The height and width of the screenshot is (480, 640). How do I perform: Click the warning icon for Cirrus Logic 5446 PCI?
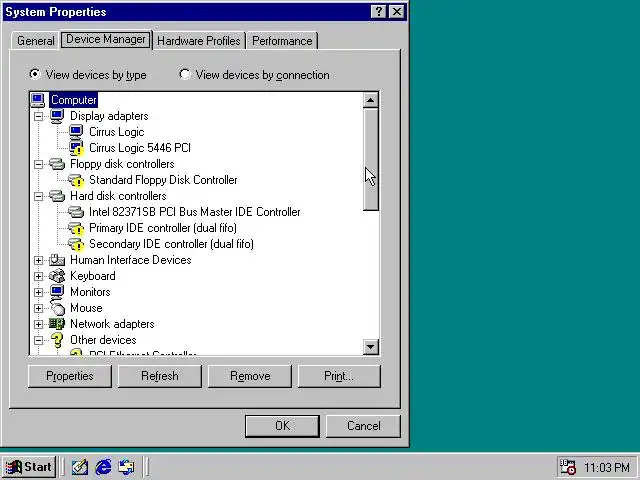click(x=76, y=148)
